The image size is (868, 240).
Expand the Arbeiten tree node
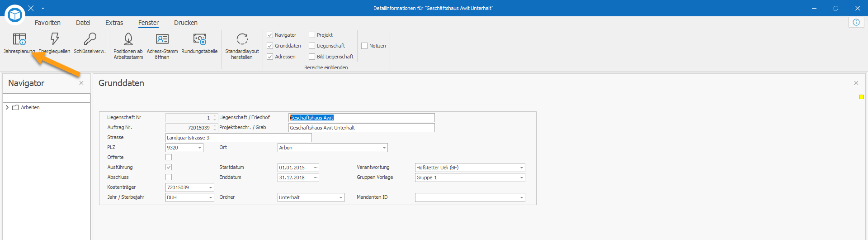(x=7, y=107)
